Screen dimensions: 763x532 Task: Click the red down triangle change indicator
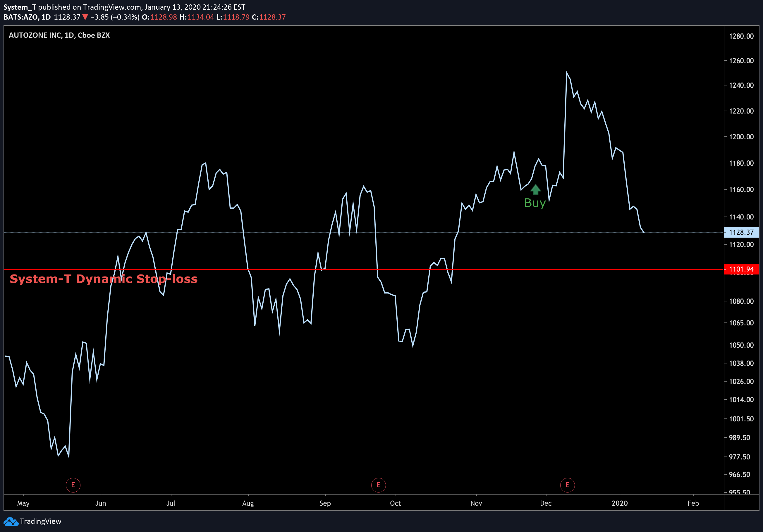(x=85, y=17)
